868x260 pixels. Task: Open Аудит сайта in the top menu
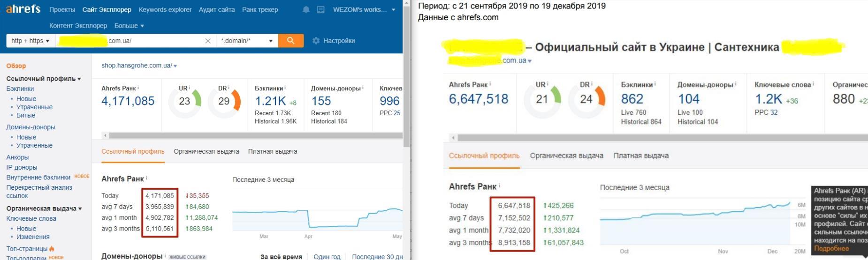click(x=217, y=9)
